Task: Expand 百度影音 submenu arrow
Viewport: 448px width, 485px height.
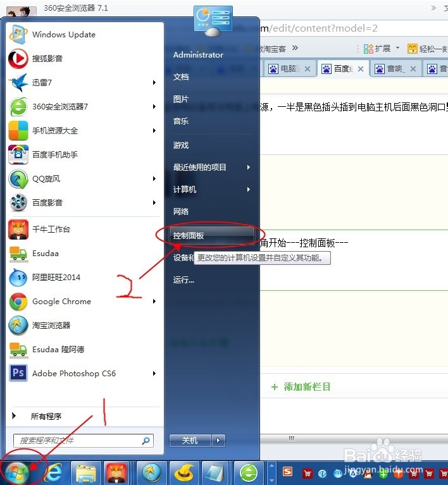Action: [x=154, y=202]
